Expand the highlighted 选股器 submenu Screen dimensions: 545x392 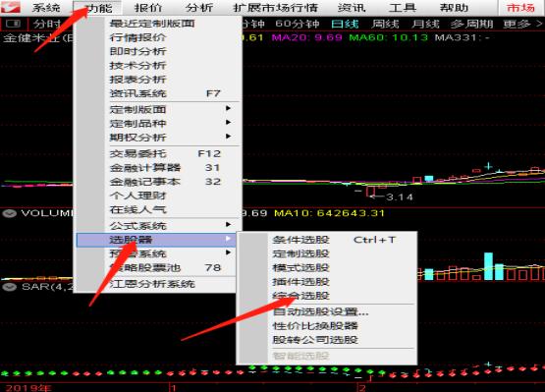[156, 240]
